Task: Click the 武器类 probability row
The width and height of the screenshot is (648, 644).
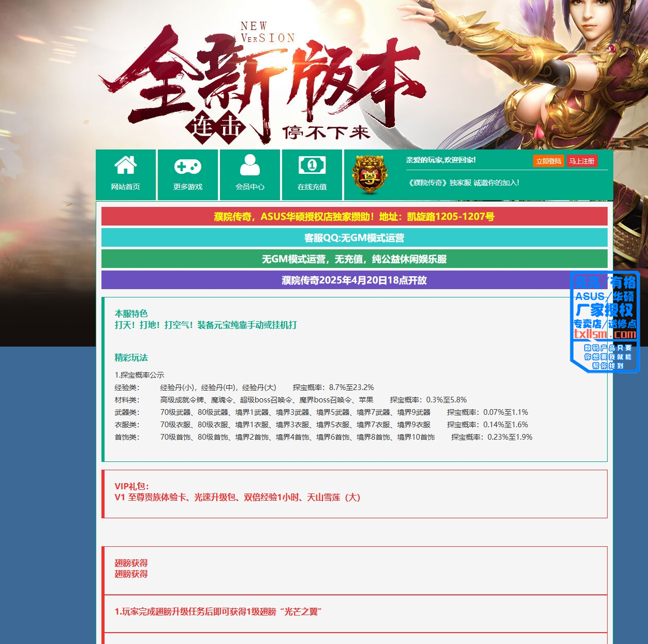Action: coord(321,412)
